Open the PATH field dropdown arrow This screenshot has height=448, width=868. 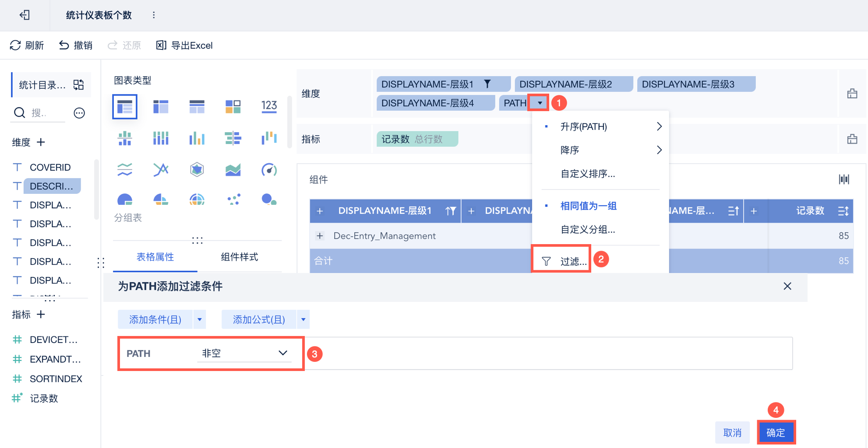pos(540,103)
